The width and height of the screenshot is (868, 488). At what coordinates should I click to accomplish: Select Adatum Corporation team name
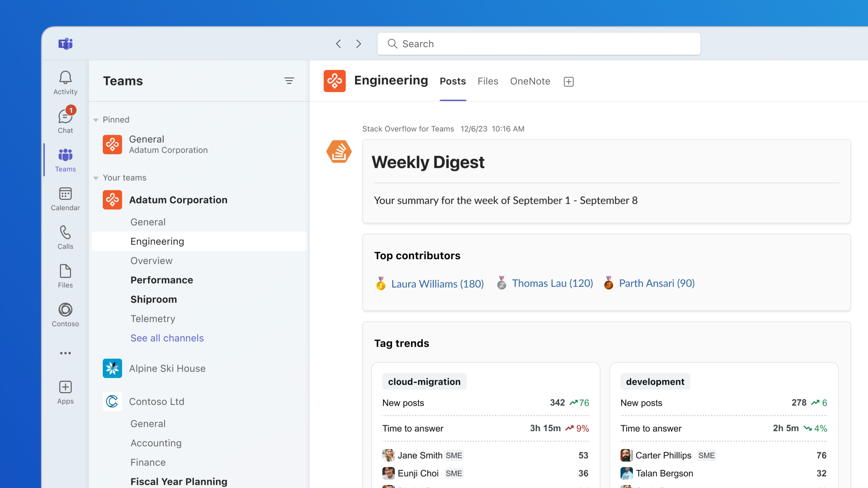coord(178,200)
